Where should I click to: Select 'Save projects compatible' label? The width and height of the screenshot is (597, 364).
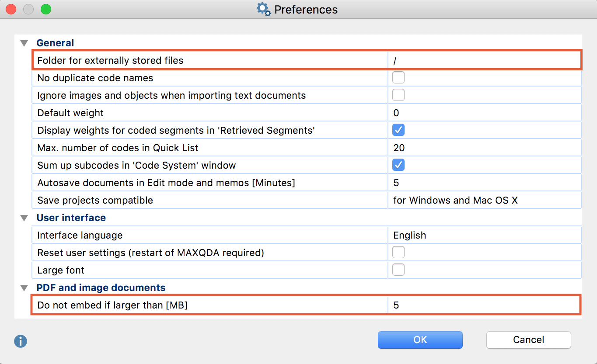click(95, 200)
